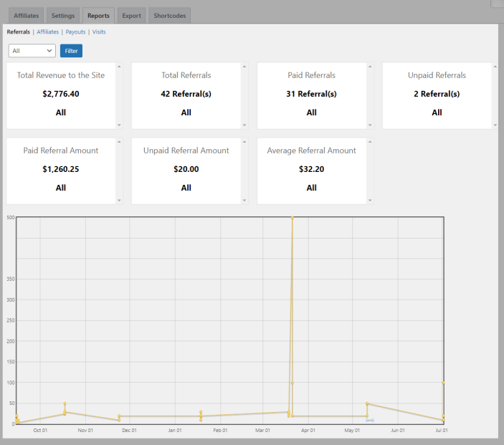View the Payouts report link
Image resolution: width=504 pixels, height=445 pixels.
pyautogui.click(x=75, y=32)
